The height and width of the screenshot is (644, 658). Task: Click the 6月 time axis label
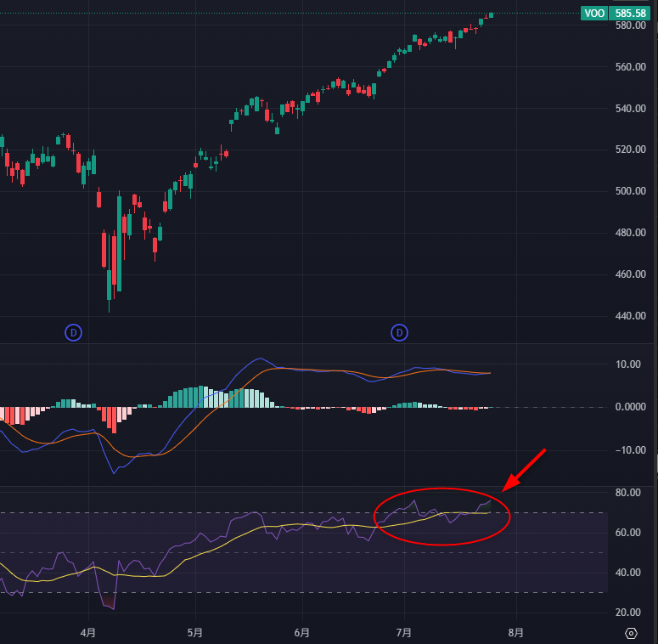(x=301, y=633)
